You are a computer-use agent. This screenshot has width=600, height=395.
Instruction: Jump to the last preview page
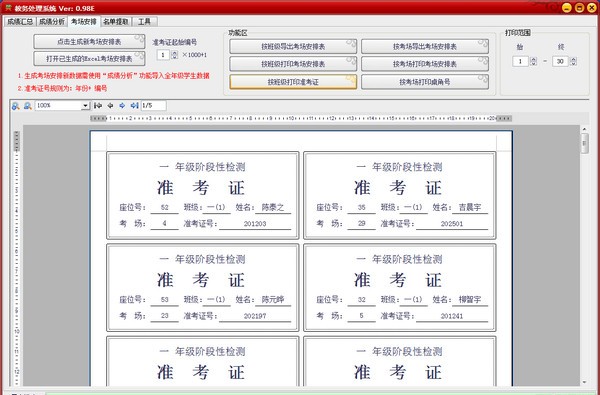pos(134,105)
